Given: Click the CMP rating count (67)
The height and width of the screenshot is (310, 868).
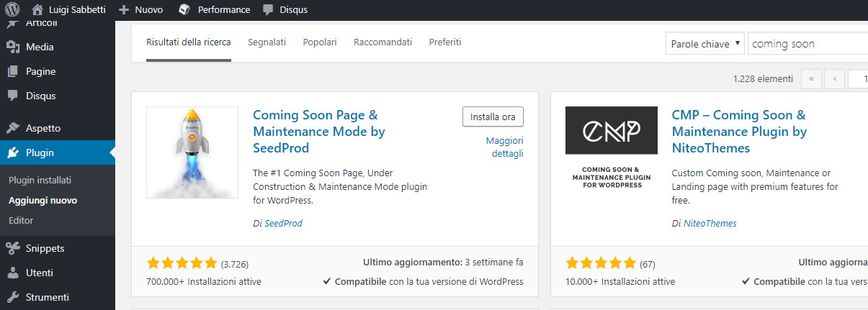Looking at the screenshot, I should (648, 264).
